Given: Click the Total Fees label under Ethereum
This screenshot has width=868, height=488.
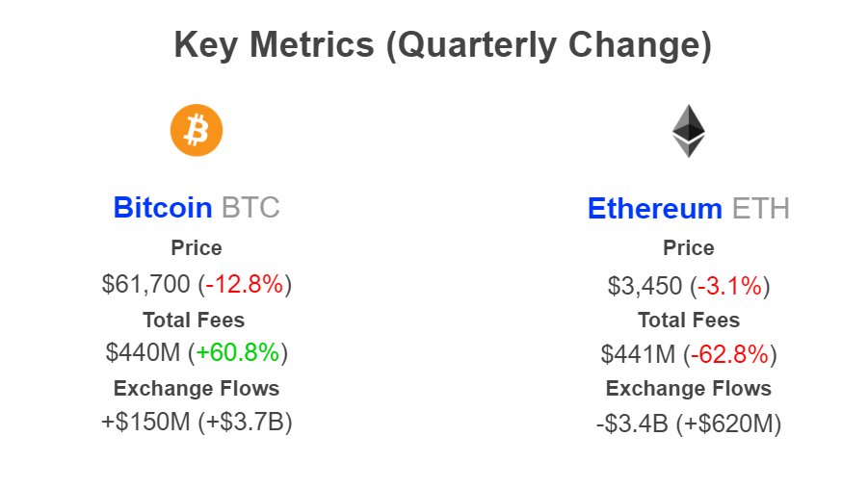Looking at the screenshot, I should [689, 321].
